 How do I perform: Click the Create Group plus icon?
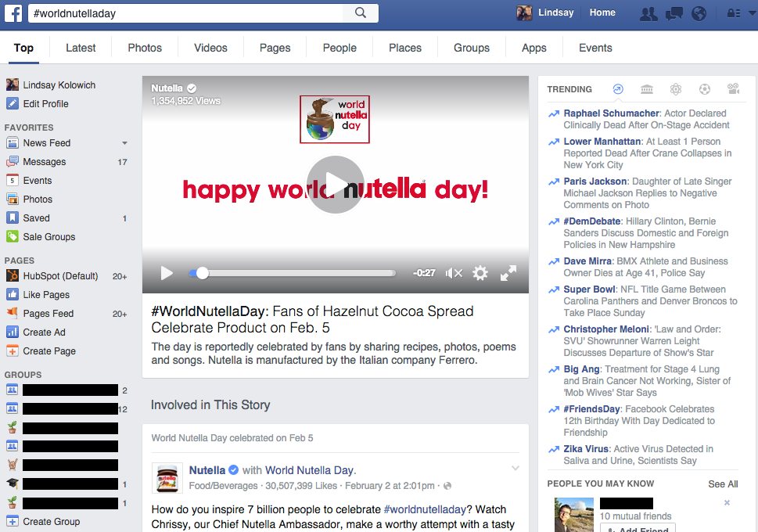click(12, 521)
